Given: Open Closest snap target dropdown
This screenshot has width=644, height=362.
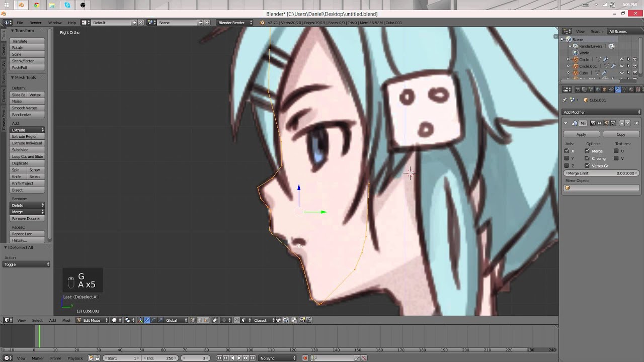Looking at the screenshot, I should pos(264,320).
